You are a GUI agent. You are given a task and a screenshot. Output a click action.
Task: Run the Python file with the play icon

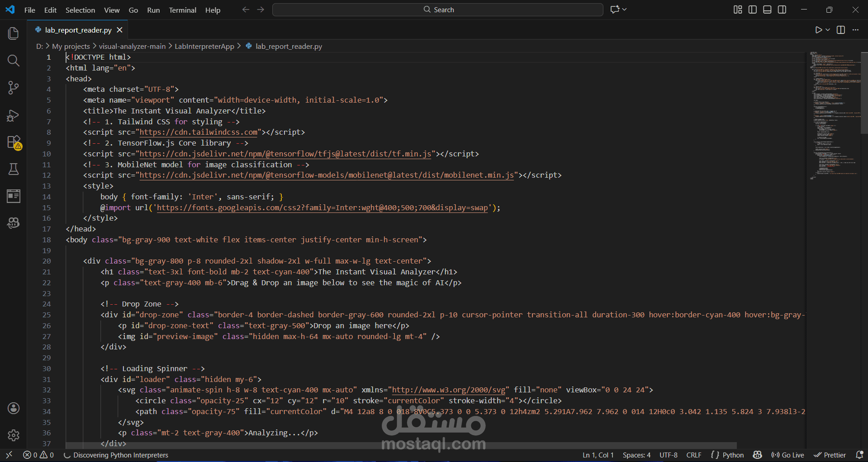(819, 30)
